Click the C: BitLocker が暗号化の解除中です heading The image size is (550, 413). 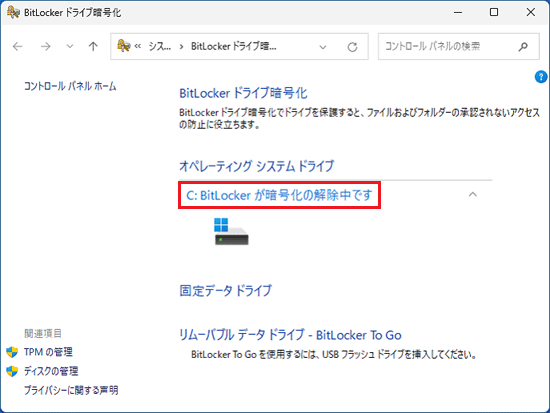(x=279, y=195)
